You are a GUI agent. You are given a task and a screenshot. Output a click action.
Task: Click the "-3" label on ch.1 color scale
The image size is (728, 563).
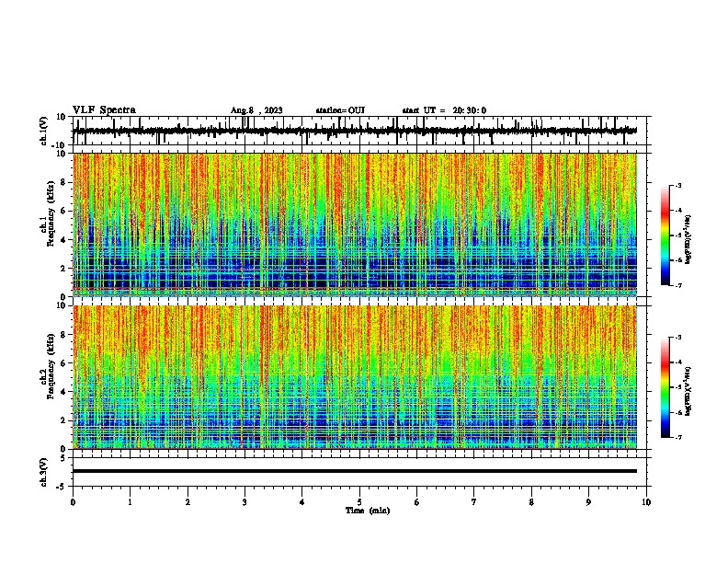click(678, 186)
